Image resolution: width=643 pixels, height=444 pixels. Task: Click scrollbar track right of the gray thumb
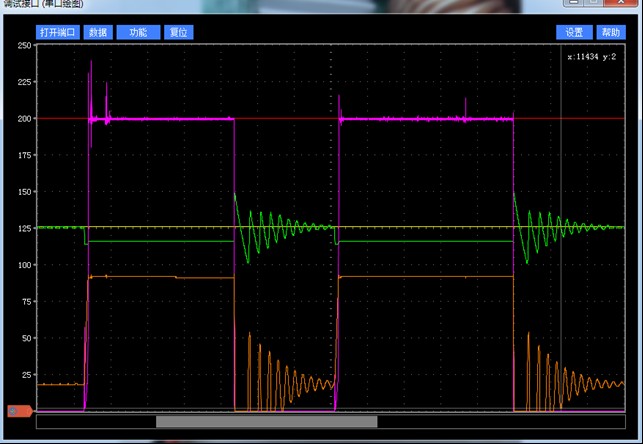click(x=501, y=421)
